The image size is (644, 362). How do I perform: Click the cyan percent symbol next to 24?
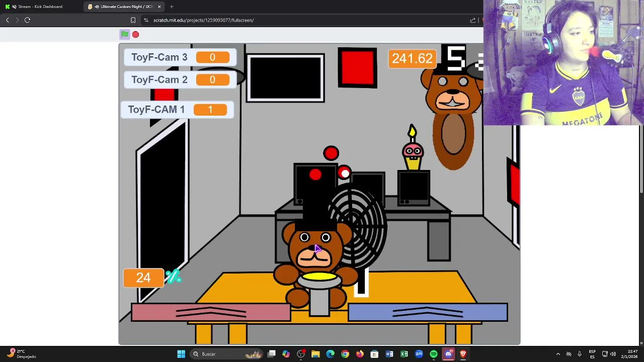click(173, 277)
